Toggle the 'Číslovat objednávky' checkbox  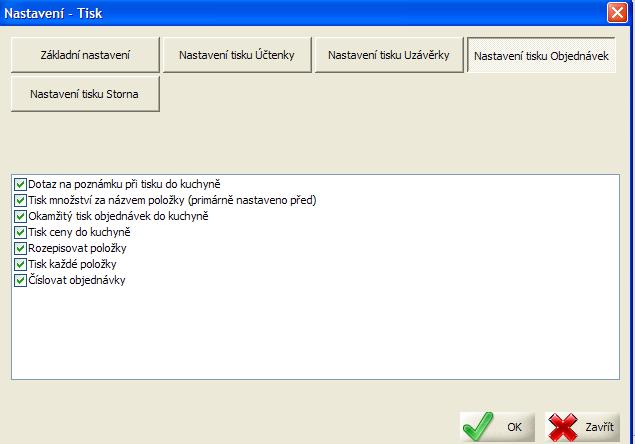pyautogui.click(x=20, y=280)
